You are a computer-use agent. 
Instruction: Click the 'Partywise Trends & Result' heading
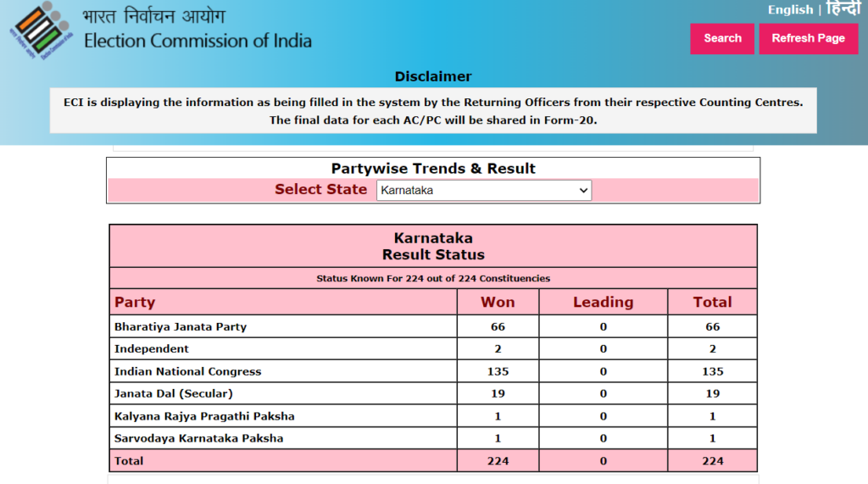(x=433, y=169)
